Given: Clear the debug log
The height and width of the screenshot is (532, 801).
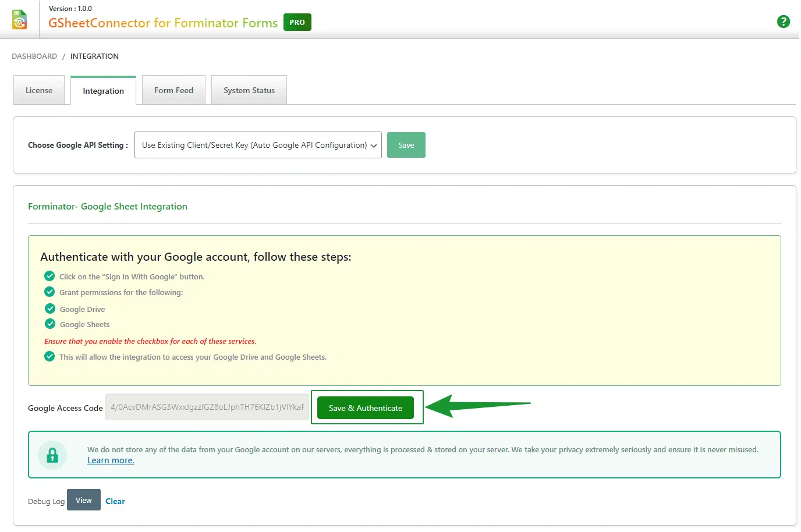Looking at the screenshot, I should tap(115, 501).
